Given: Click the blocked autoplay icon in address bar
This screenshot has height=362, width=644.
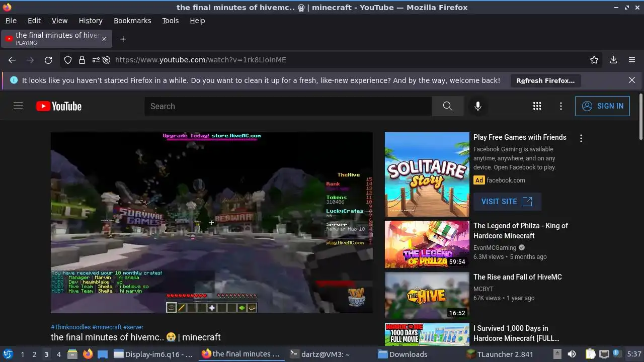Looking at the screenshot, I should click(x=106, y=60).
